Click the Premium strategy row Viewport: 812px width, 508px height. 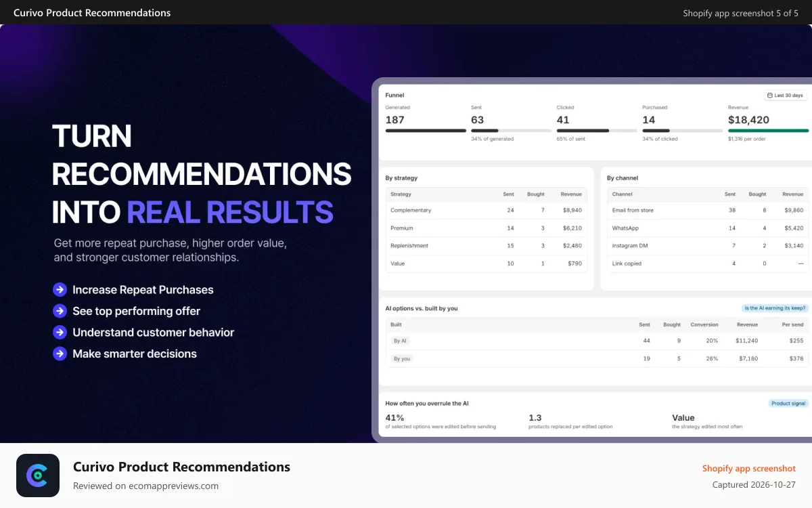(486, 228)
